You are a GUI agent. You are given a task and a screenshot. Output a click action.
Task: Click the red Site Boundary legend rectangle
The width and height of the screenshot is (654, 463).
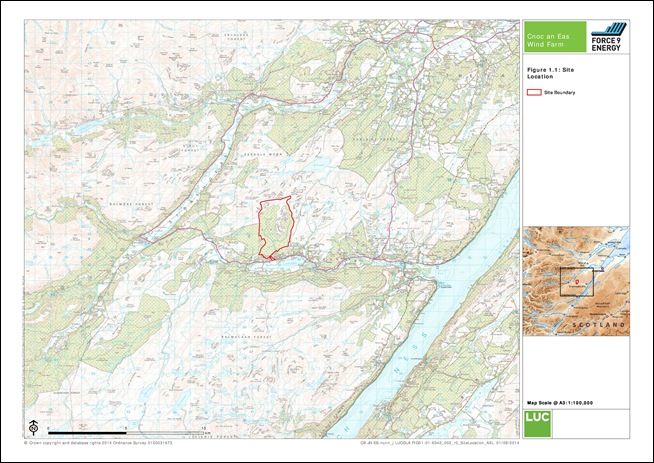click(x=534, y=92)
